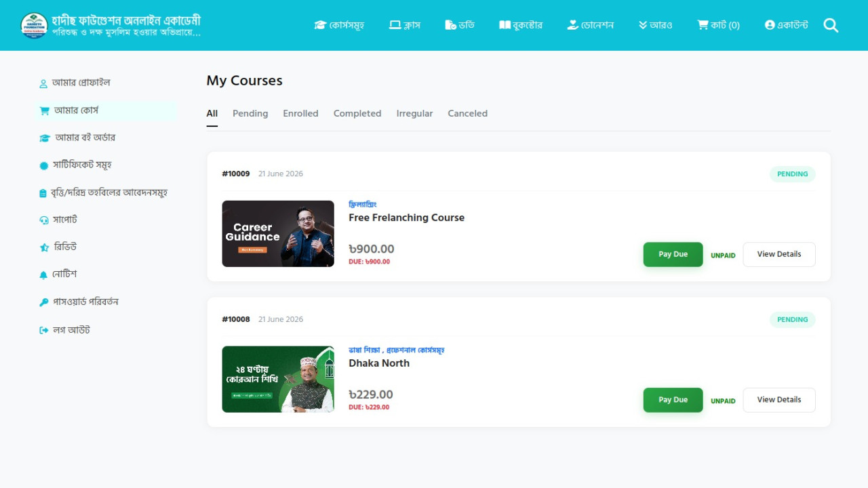Click the graduation cap icon beside কোর্সসমূহ

click(320, 25)
